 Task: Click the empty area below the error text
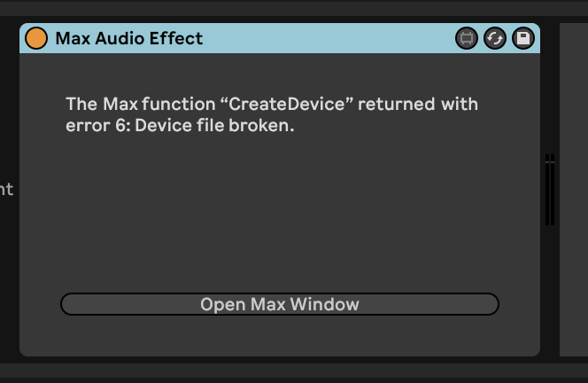pos(279,213)
